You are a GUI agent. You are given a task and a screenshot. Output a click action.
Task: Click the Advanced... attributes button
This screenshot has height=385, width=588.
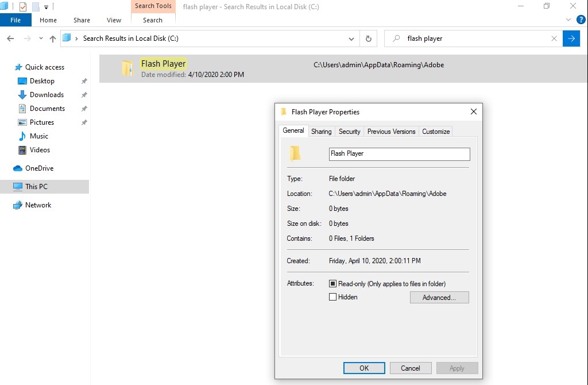pyautogui.click(x=439, y=298)
